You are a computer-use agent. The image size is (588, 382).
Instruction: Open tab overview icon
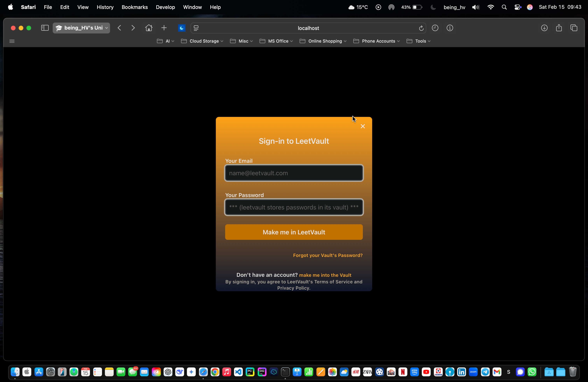[x=574, y=28]
